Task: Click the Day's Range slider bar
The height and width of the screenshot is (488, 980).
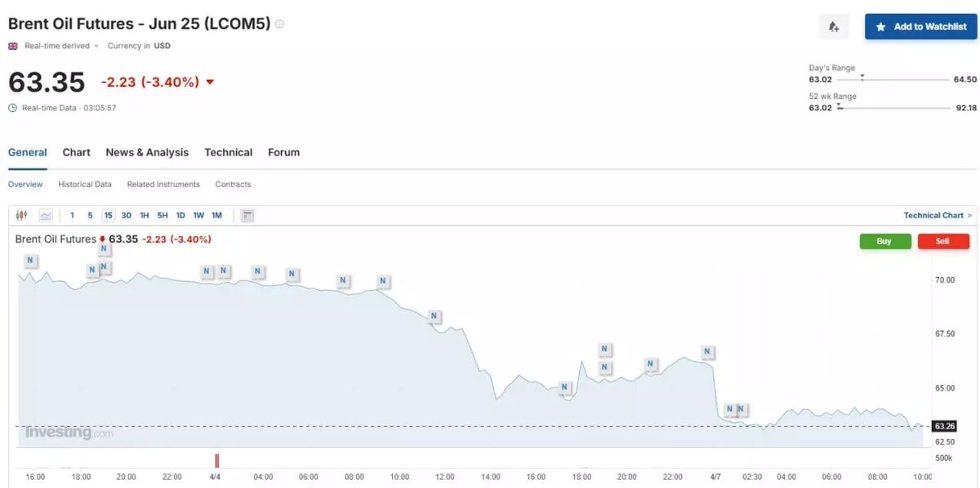Action: (x=894, y=79)
